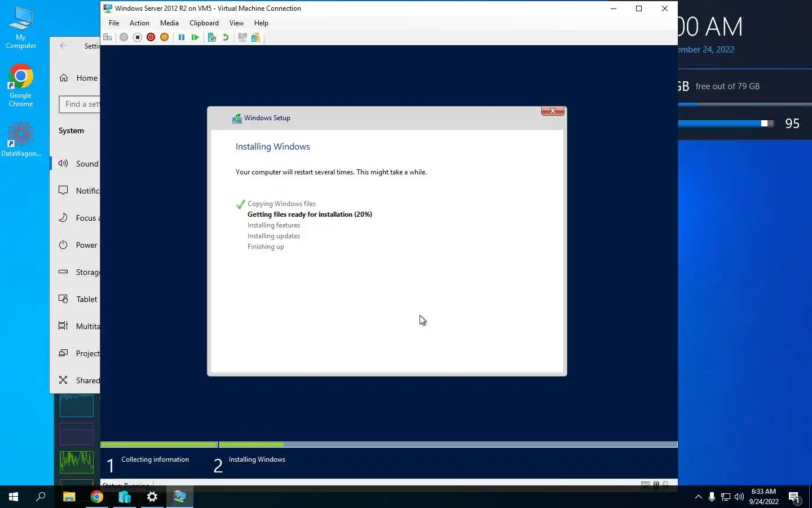Select Multitasking icon in Settings sidebar
Viewport: 812px width, 508px height.
(x=63, y=326)
